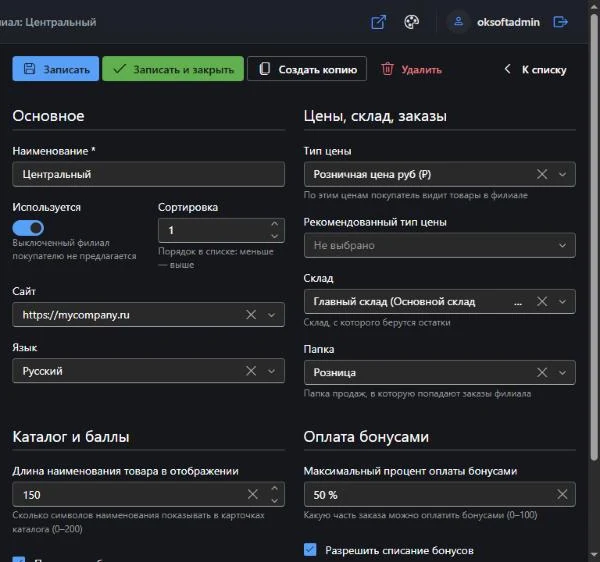The image size is (600, 562).
Task: Open the Язык dropdown
Action: (x=271, y=371)
